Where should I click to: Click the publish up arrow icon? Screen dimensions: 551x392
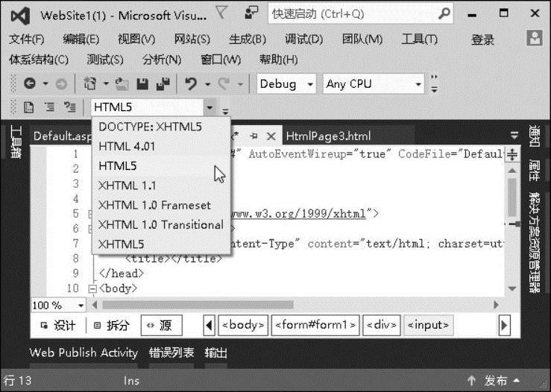point(471,380)
